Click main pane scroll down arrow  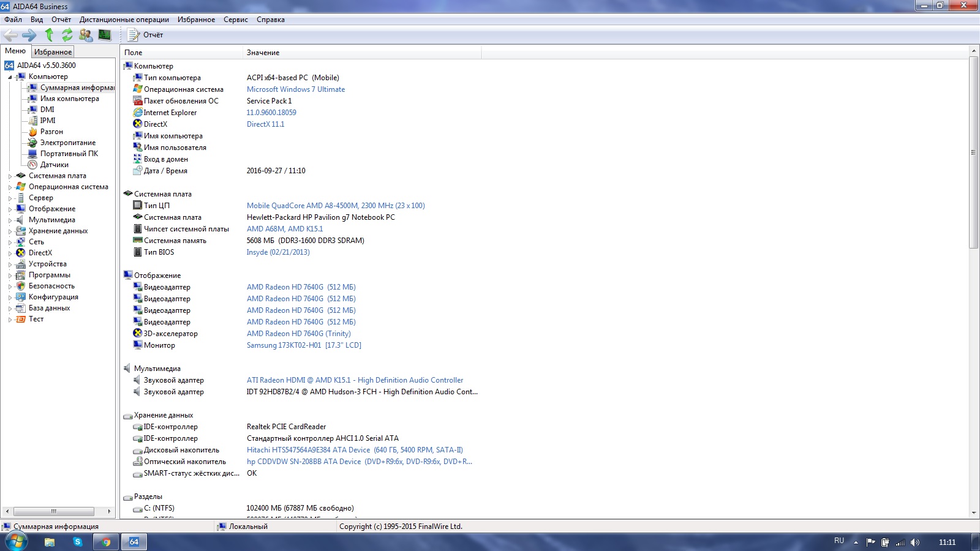tap(974, 513)
